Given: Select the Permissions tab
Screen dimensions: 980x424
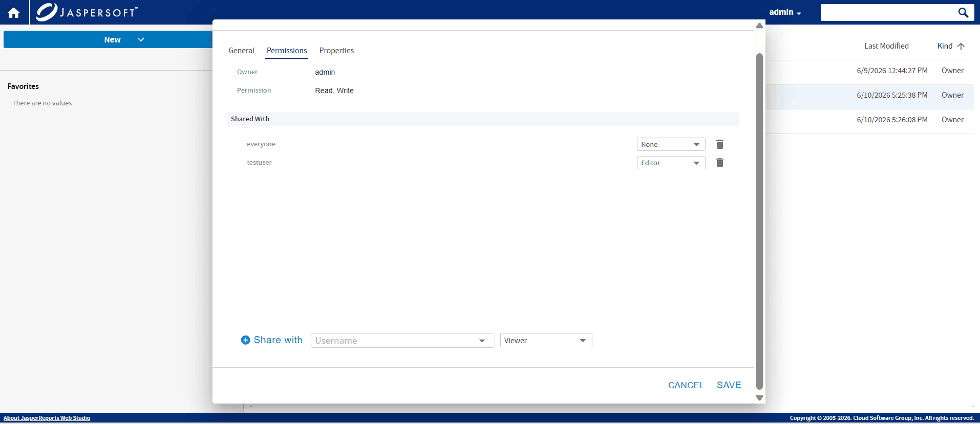Looking at the screenshot, I should (287, 51).
